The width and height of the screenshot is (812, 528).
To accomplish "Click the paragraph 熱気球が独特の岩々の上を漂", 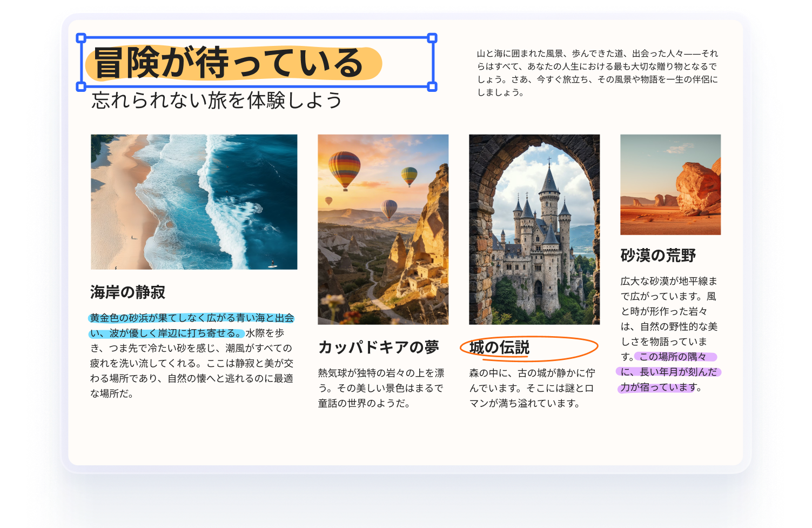I will [381, 388].
